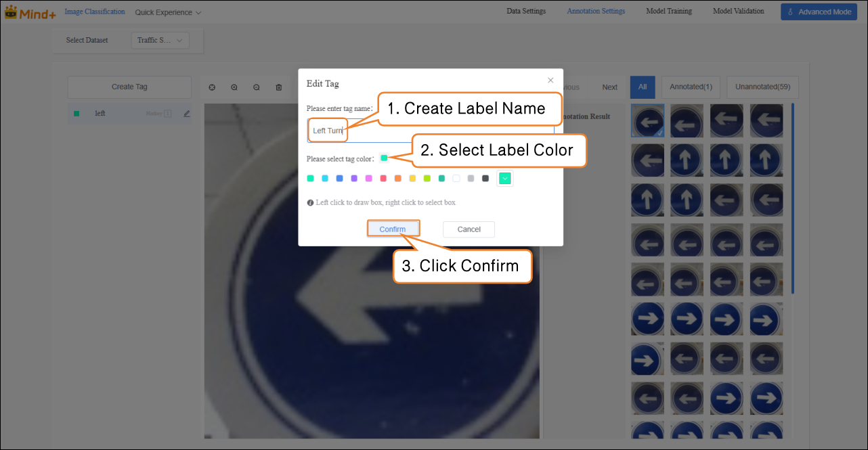This screenshot has width=868, height=450.
Task: Open the custom color picker dropdown
Action: point(504,179)
